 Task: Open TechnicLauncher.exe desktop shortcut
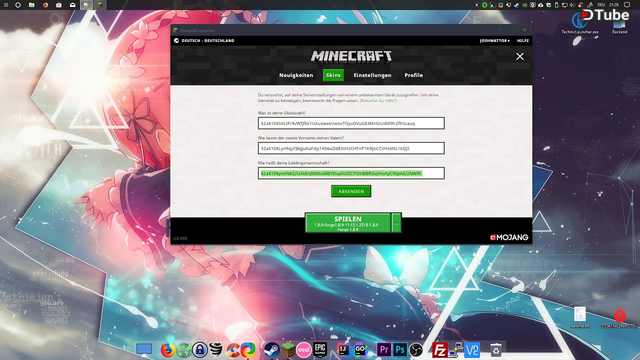pyautogui.click(x=580, y=23)
